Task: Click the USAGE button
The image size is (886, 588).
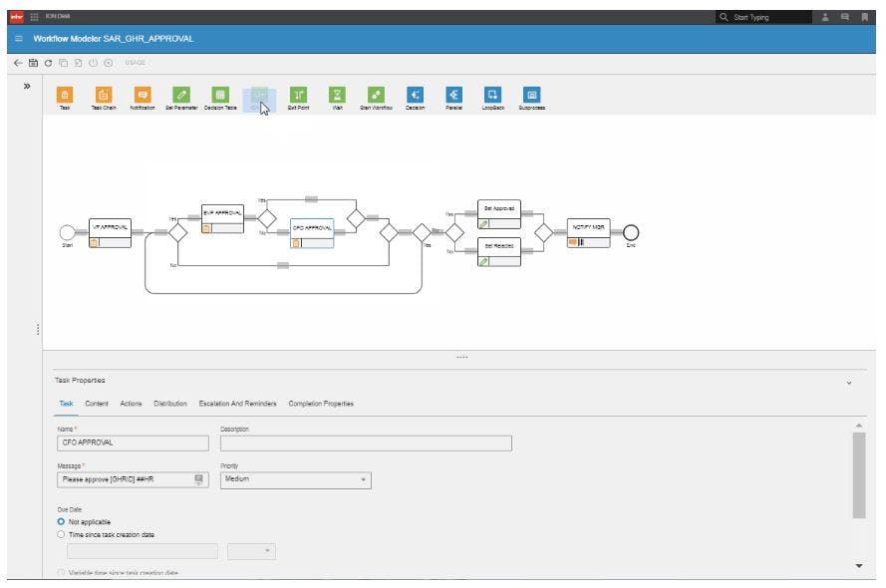Action: [131, 61]
